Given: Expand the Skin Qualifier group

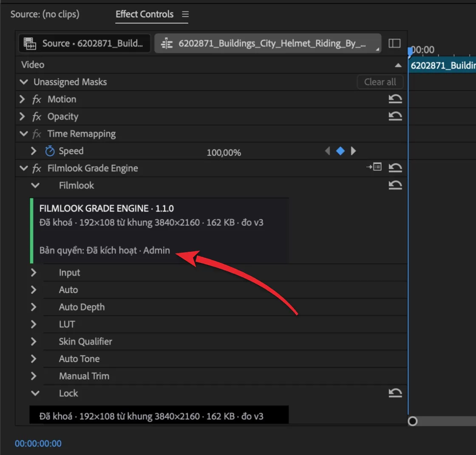Looking at the screenshot, I should pos(34,342).
